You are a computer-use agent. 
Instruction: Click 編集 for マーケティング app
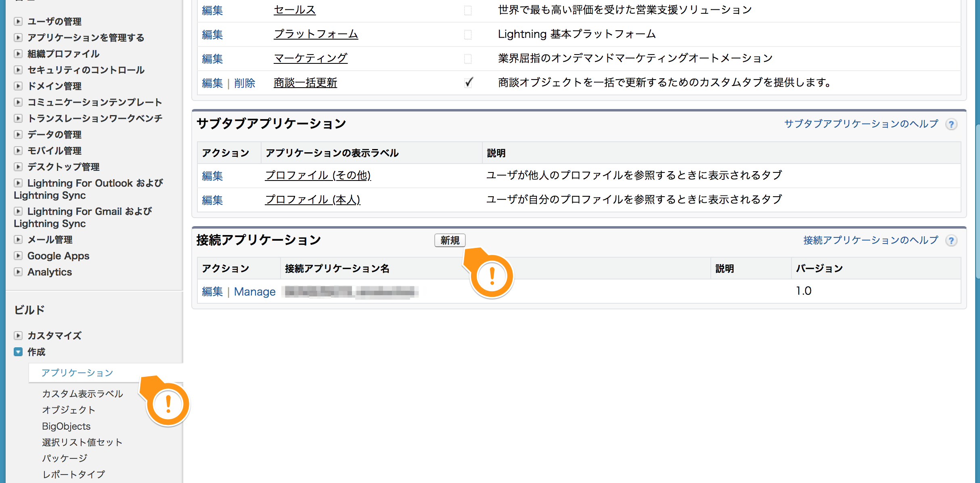212,59
